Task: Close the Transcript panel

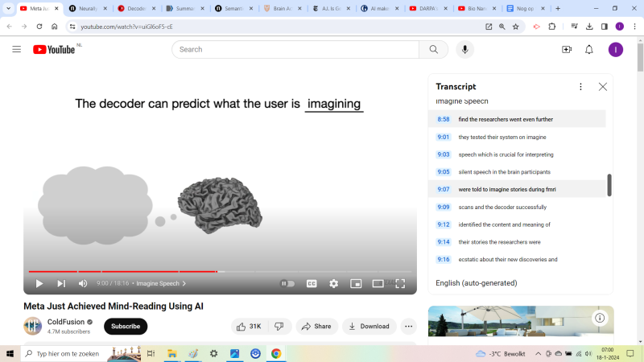Action: (x=602, y=87)
